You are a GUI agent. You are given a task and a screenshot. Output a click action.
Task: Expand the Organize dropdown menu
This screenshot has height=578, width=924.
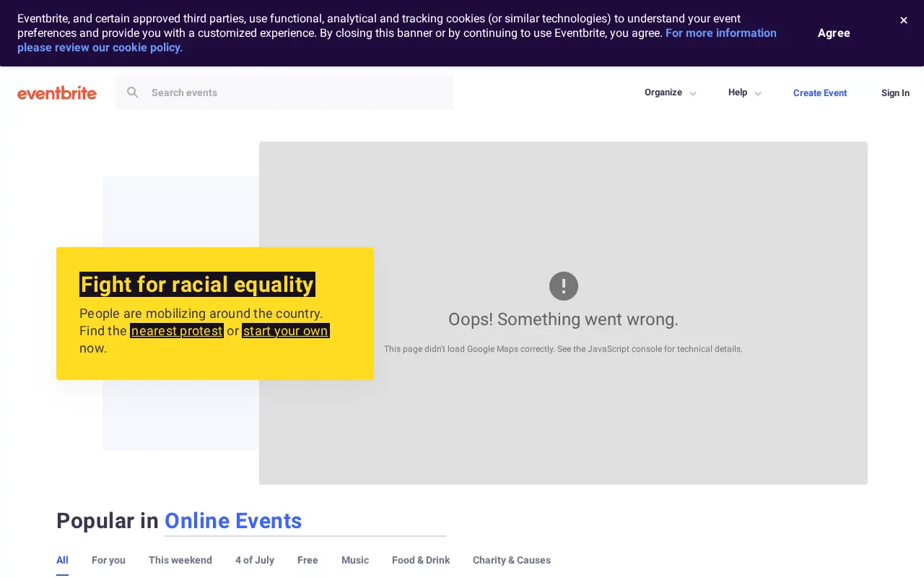pyautogui.click(x=670, y=92)
